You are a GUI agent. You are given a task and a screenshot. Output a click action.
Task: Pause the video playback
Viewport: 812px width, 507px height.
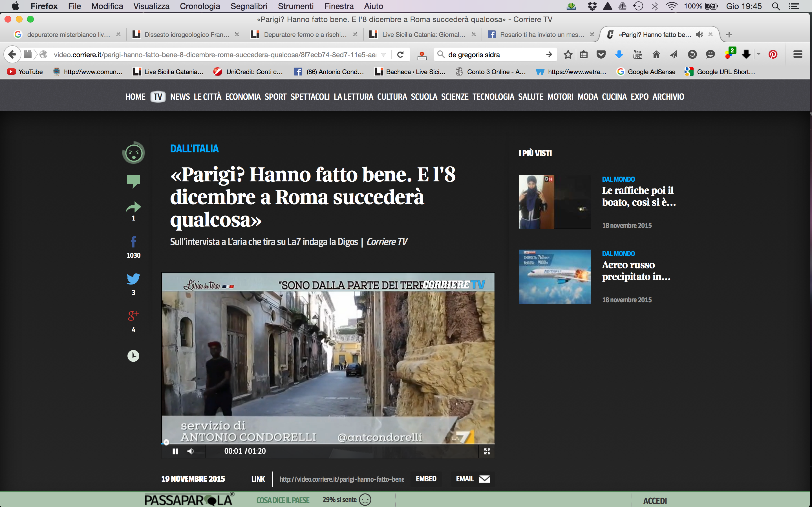coord(175,451)
